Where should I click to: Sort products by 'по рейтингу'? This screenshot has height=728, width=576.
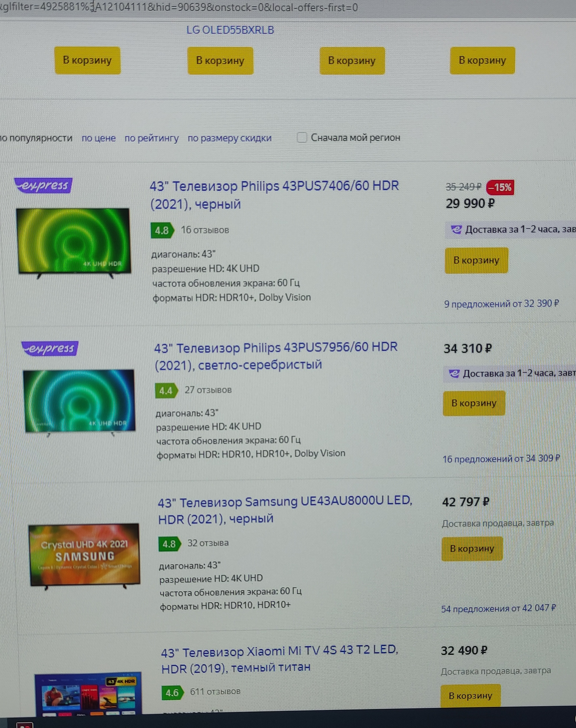151,138
